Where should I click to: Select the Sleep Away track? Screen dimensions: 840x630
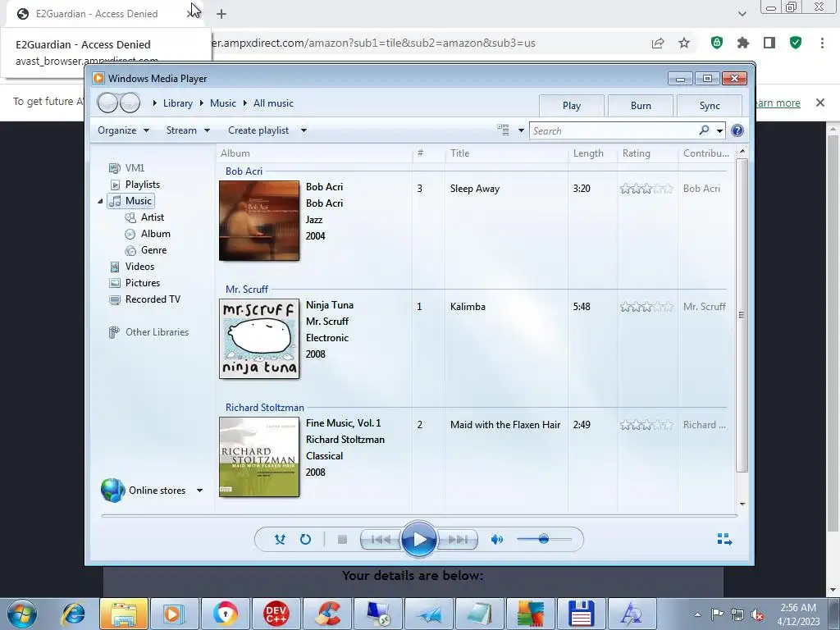(475, 189)
